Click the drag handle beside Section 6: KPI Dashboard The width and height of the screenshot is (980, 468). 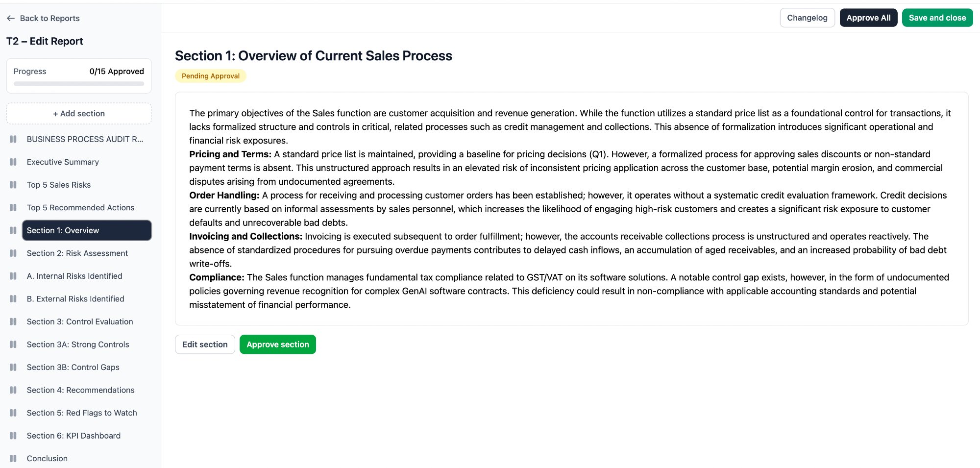(13, 435)
